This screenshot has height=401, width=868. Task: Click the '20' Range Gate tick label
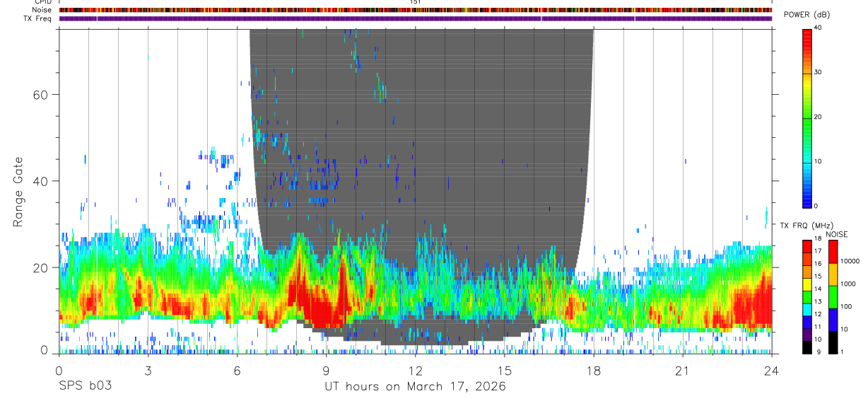point(41,267)
